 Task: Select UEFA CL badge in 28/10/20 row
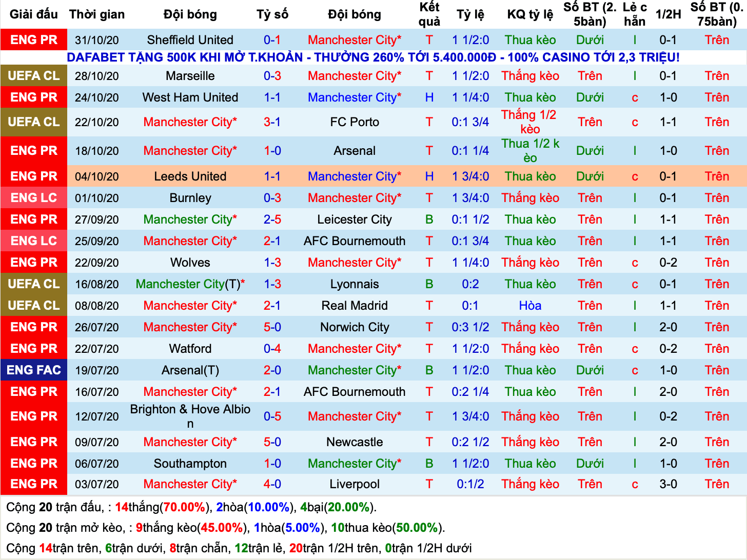pos(34,76)
